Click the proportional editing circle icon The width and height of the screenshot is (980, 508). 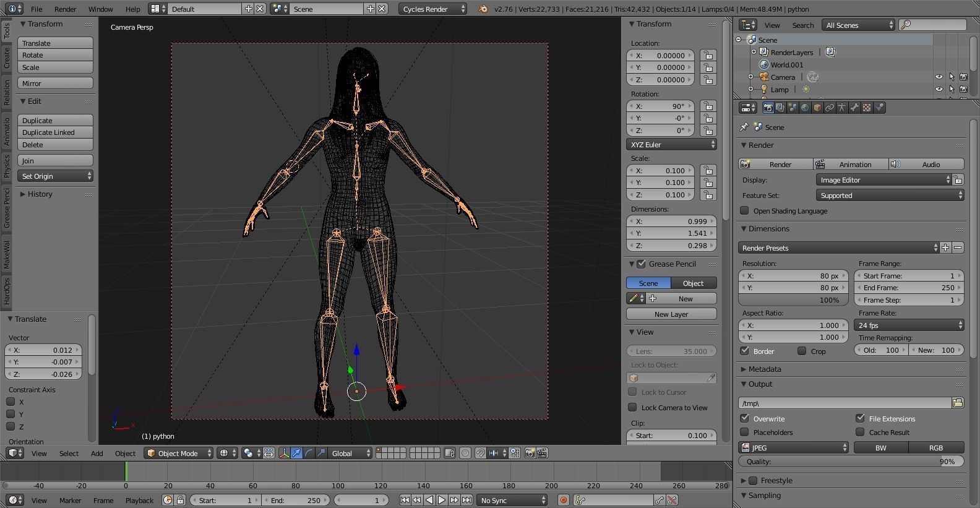coord(465,454)
